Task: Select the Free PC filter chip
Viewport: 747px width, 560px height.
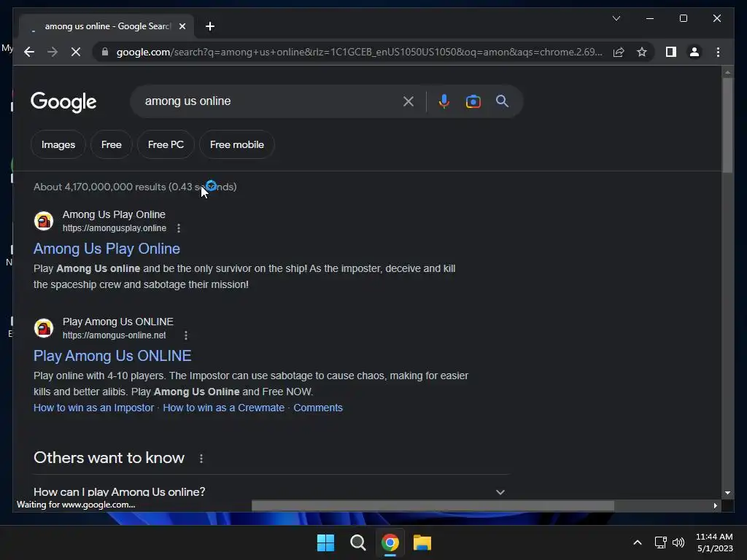Action: pyautogui.click(x=166, y=144)
